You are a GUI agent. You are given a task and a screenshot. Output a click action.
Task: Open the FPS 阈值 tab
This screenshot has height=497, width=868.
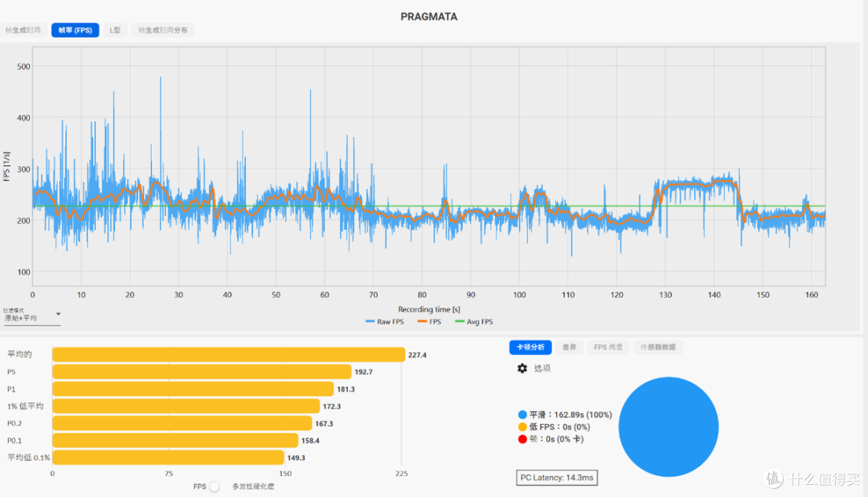tap(608, 347)
